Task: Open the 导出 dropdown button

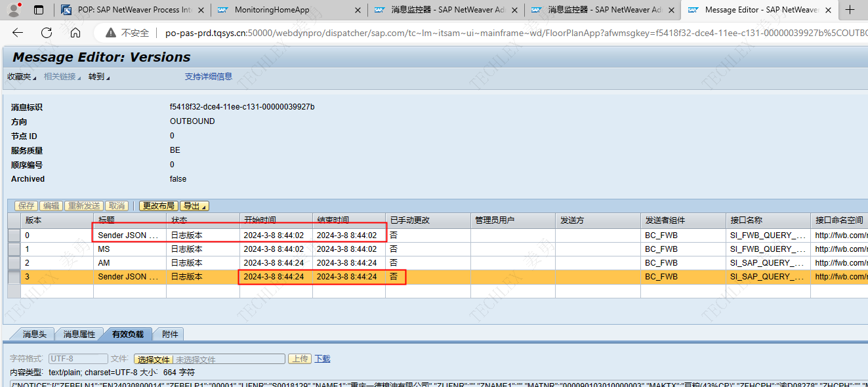Action: point(194,206)
